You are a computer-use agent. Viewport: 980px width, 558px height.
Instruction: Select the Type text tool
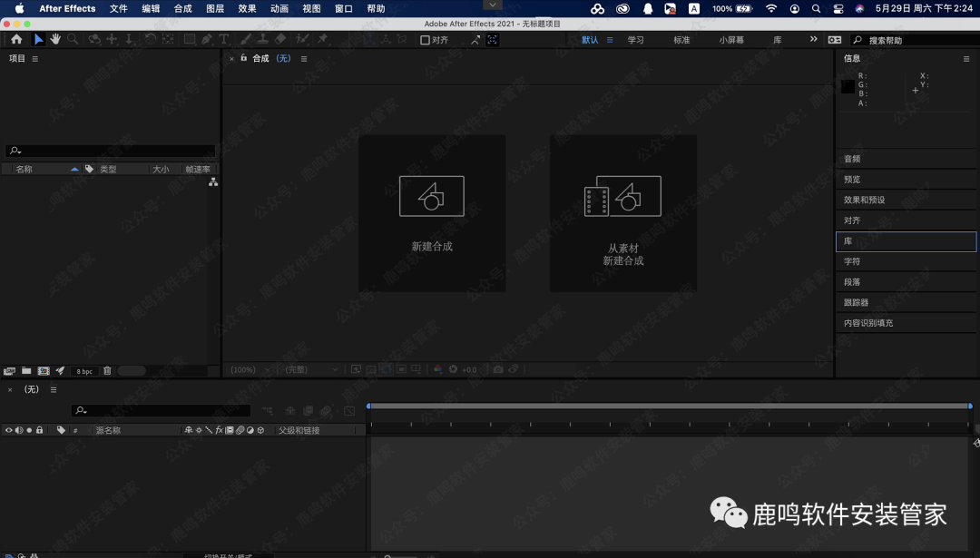click(x=223, y=40)
